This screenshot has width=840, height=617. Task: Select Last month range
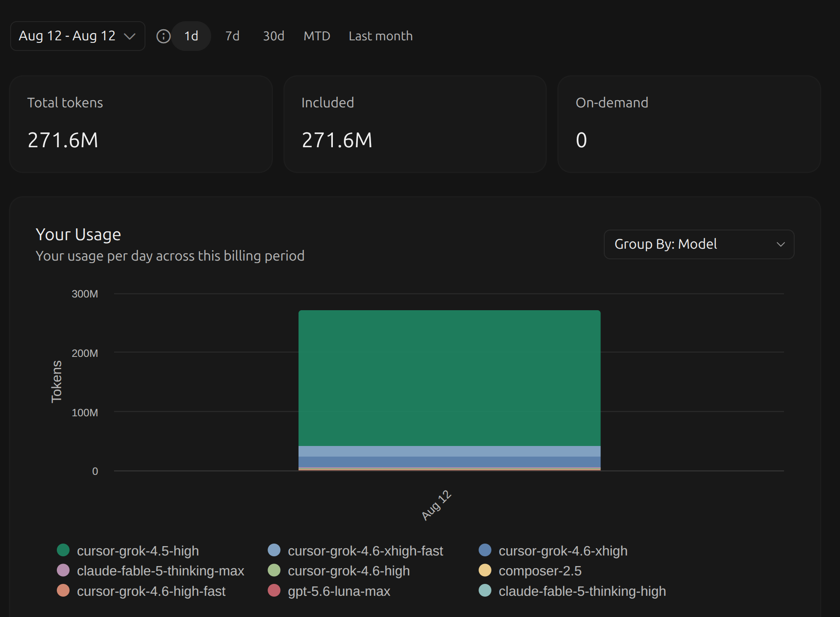click(381, 36)
